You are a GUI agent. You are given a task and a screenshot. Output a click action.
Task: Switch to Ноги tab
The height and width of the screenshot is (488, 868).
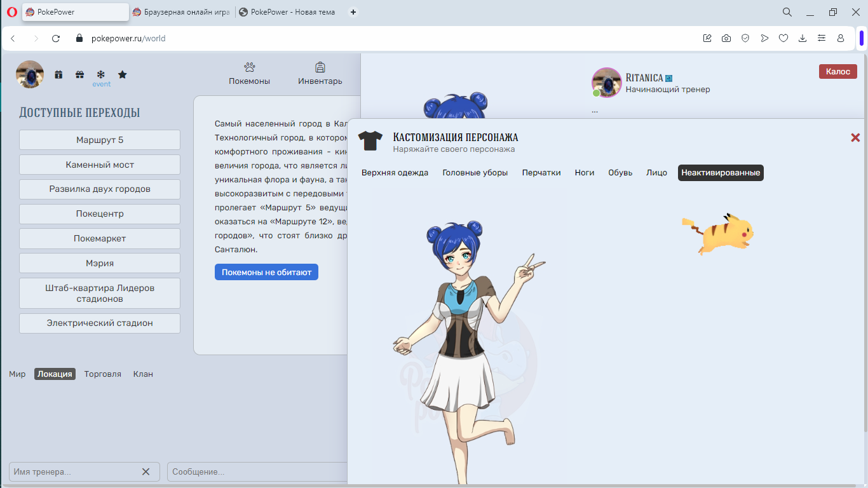click(585, 173)
